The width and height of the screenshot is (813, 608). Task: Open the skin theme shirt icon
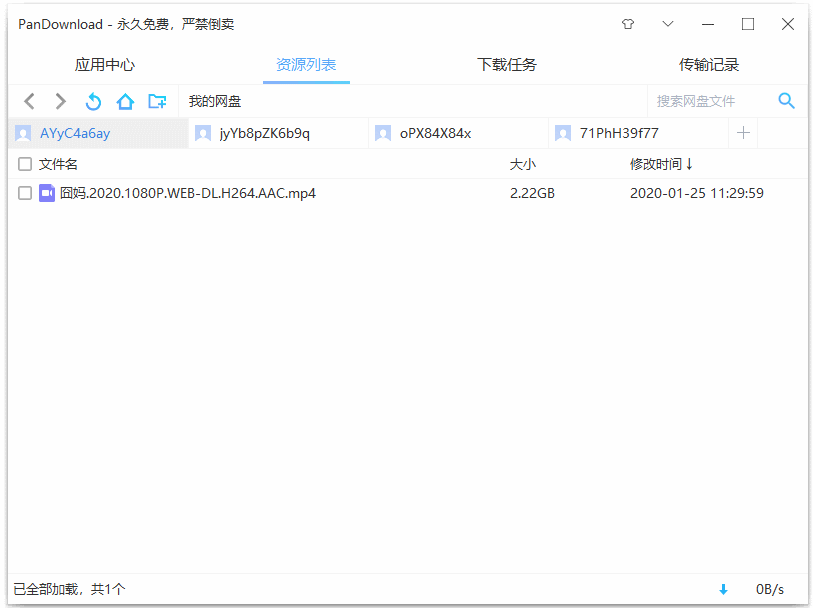[x=628, y=24]
